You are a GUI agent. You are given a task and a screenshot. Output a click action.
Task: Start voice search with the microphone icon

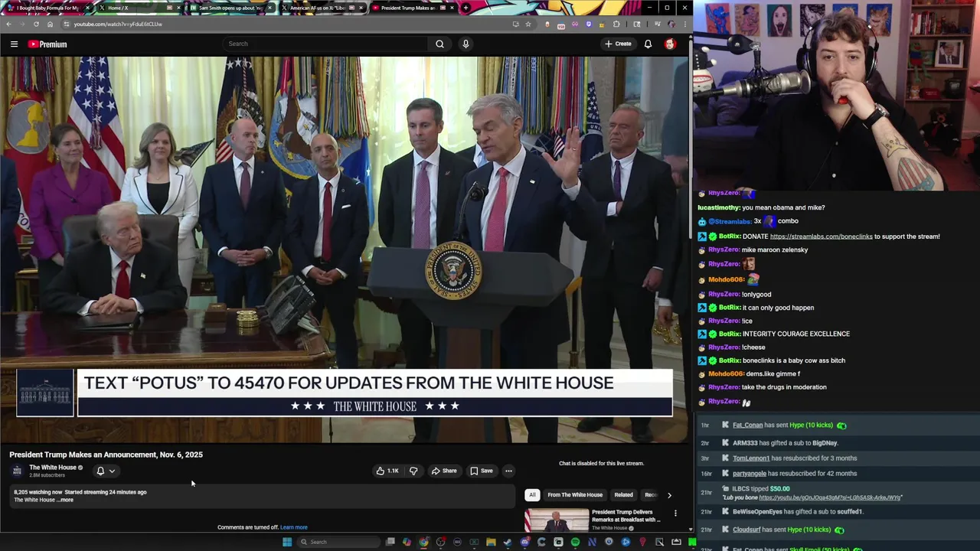[465, 44]
